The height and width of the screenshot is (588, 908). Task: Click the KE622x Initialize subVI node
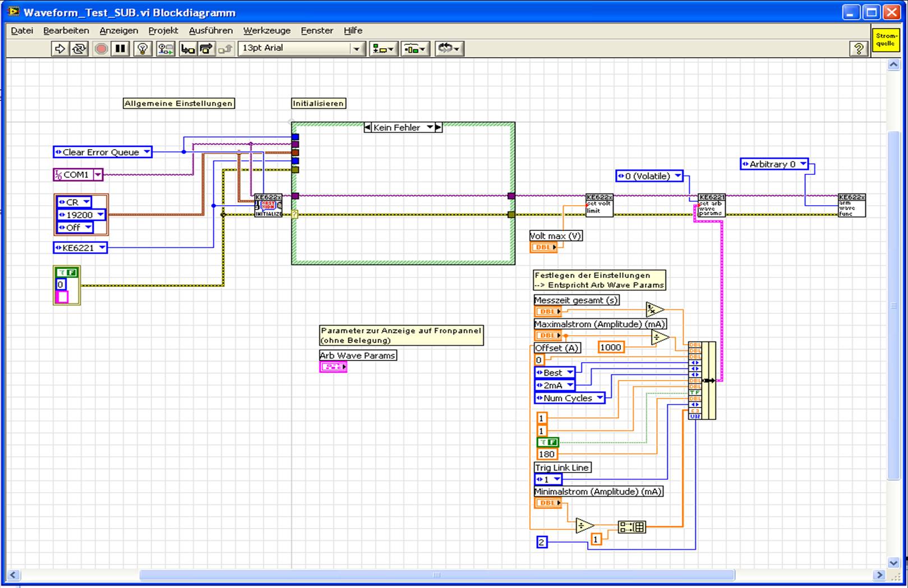pyautogui.click(x=268, y=205)
